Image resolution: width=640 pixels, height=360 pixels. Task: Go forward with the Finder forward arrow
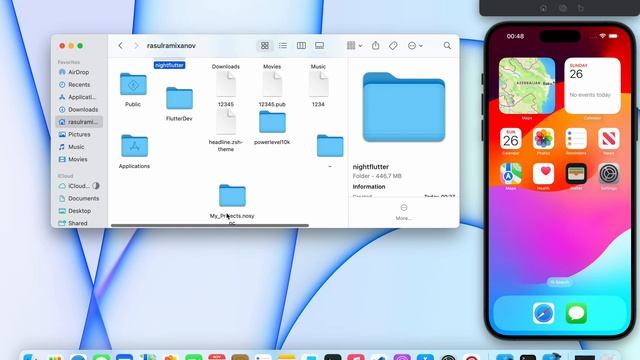pos(136,46)
